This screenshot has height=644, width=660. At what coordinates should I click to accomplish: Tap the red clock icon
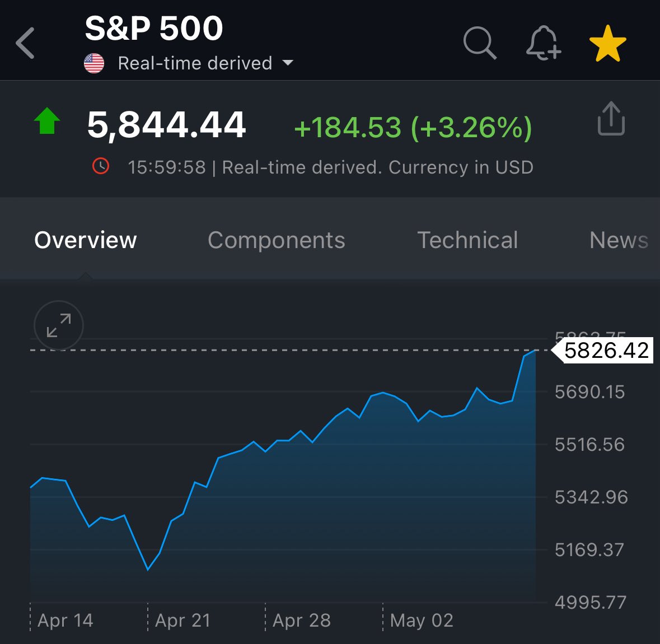(101, 166)
